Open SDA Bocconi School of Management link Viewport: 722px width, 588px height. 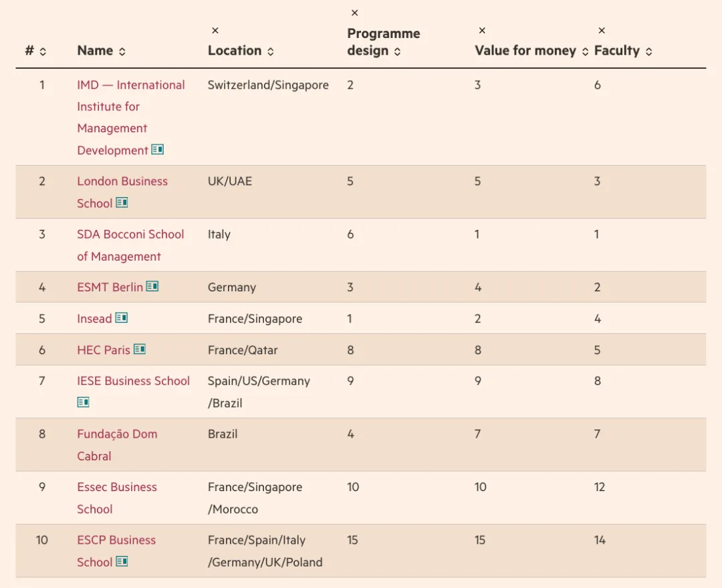[x=130, y=245]
